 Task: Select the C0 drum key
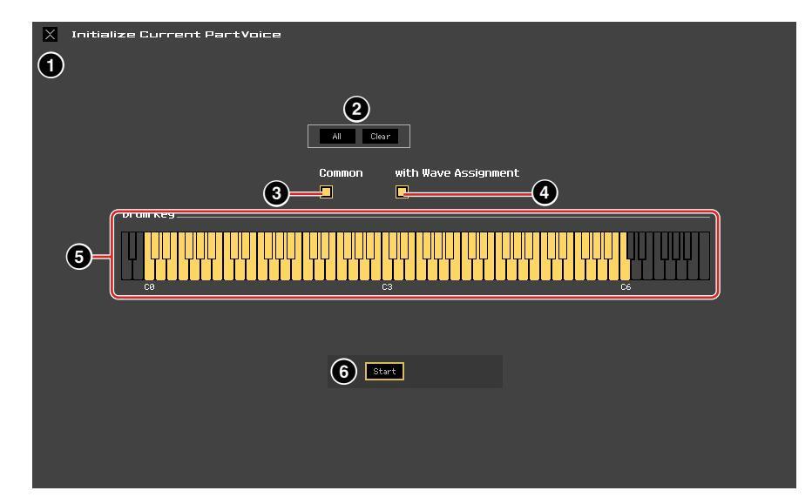(149, 270)
